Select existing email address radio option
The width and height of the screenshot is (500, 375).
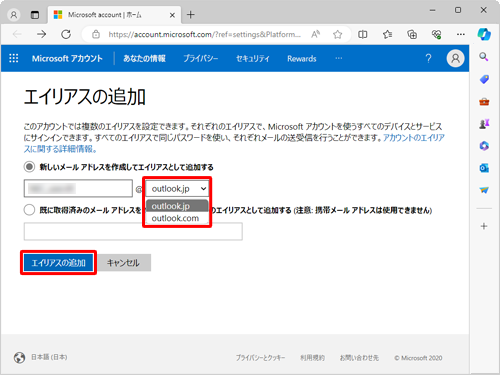pos(29,210)
